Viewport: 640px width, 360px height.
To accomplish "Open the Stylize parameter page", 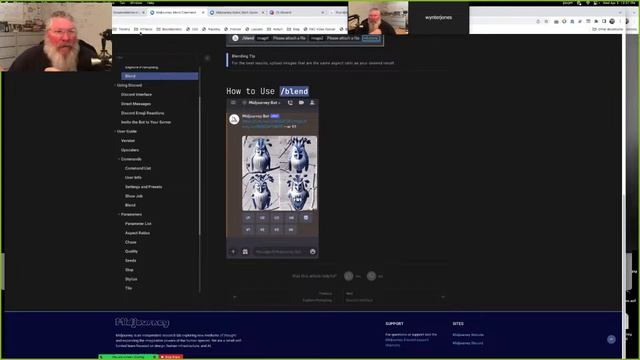I will tap(131, 279).
